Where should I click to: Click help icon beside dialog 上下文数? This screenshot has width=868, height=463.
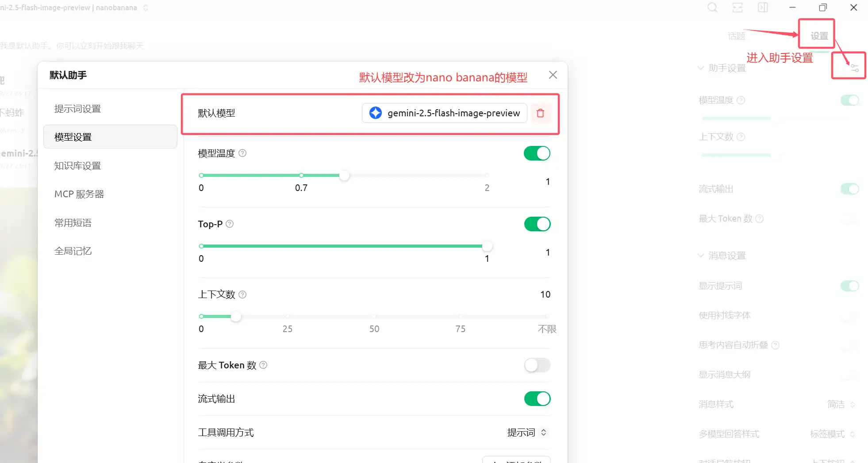tap(242, 294)
